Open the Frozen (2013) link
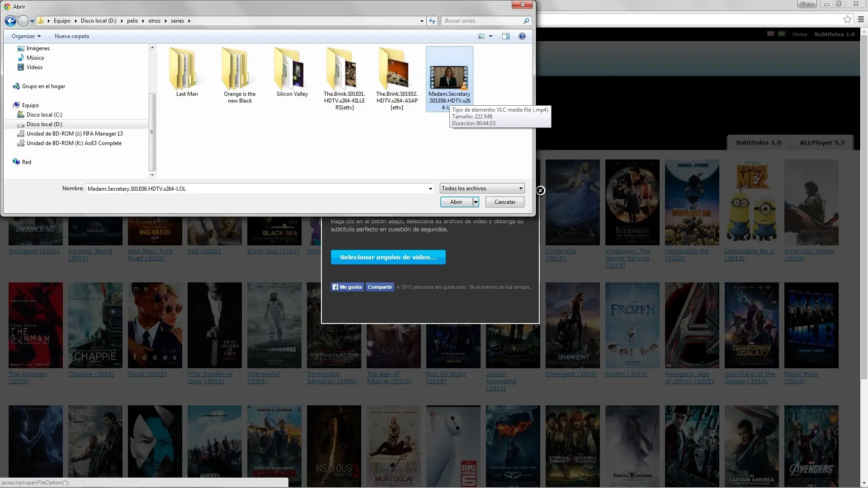 point(626,374)
